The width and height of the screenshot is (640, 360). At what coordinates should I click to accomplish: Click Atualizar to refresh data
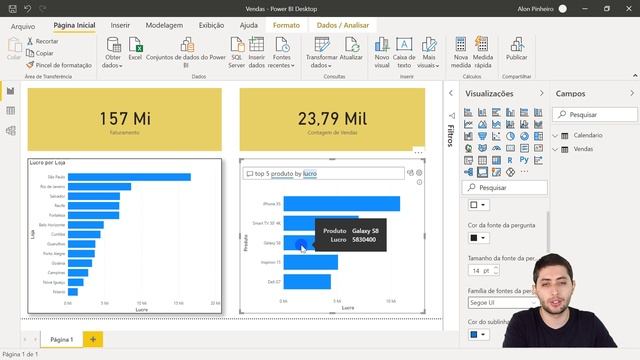click(x=351, y=49)
